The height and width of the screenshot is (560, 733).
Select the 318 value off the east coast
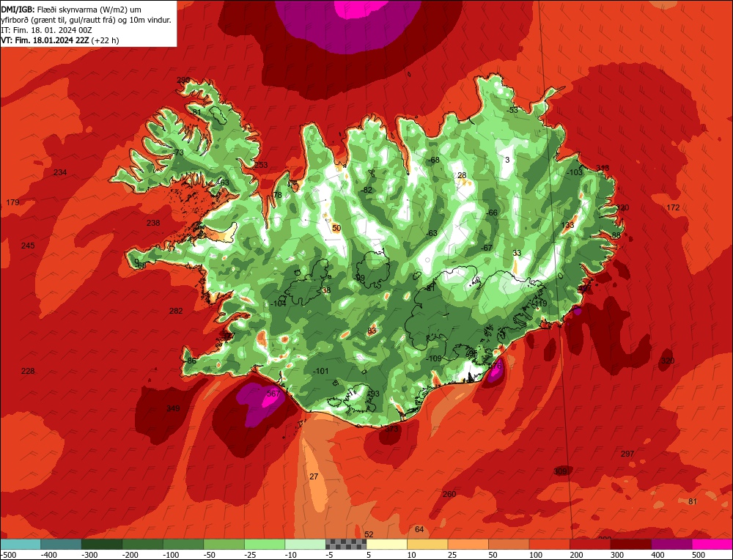[x=603, y=169]
